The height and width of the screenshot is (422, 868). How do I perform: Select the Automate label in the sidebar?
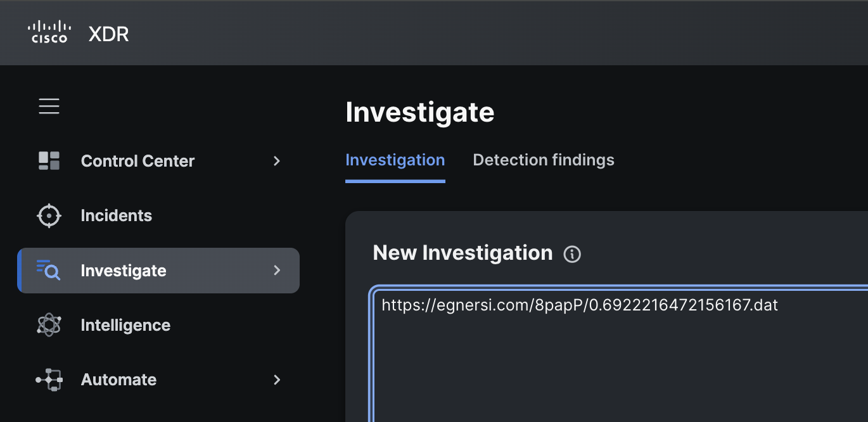click(118, 380)
